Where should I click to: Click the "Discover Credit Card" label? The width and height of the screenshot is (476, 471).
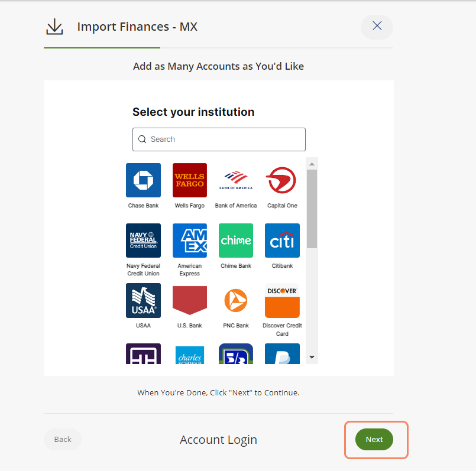pyautogui.click(x=282, y=330)
